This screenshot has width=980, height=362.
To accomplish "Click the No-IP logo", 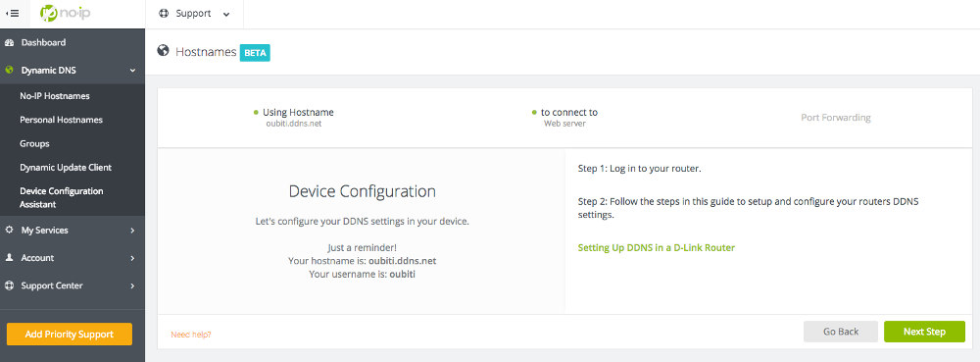I will pos(65,13).
